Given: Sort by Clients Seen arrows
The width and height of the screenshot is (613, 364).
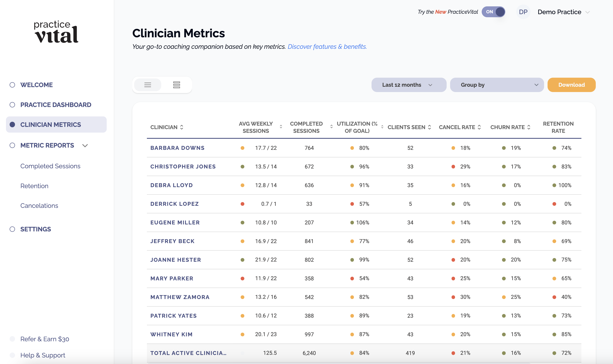Looking at the screenshot, I should tap(429, 127).
